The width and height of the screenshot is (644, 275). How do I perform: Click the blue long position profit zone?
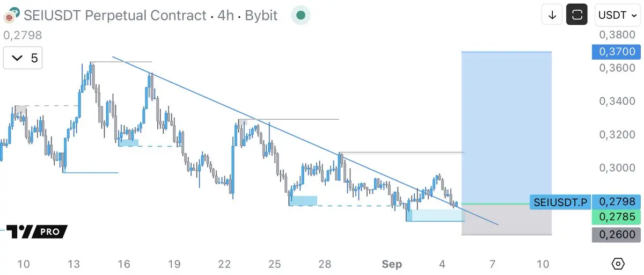507,127
